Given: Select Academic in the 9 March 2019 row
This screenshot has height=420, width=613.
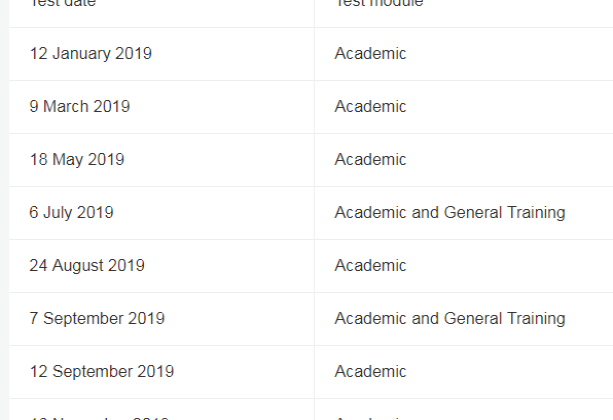Looking at the screenshot, I should coord(370,107).
